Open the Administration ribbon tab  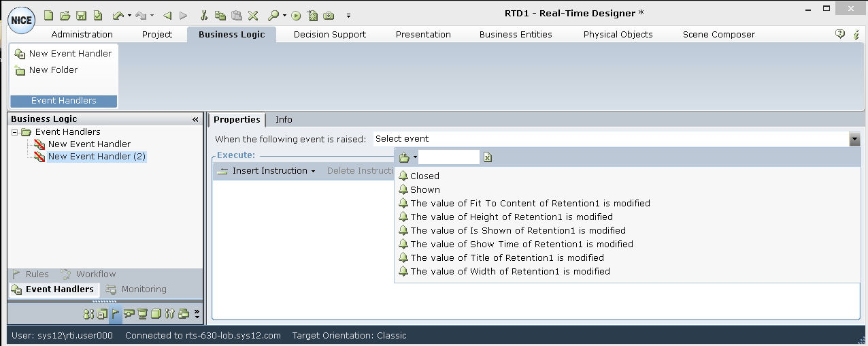coord(82,34)
